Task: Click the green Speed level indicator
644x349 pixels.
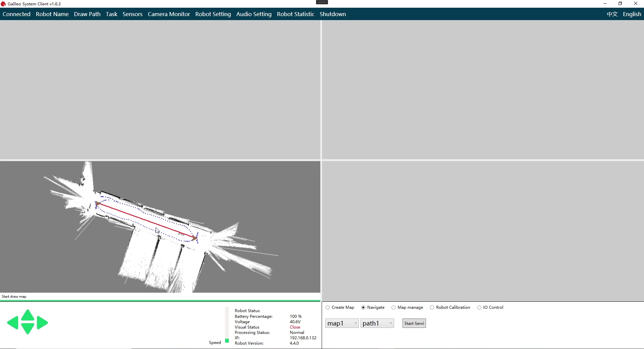Action: click(227, 341)
